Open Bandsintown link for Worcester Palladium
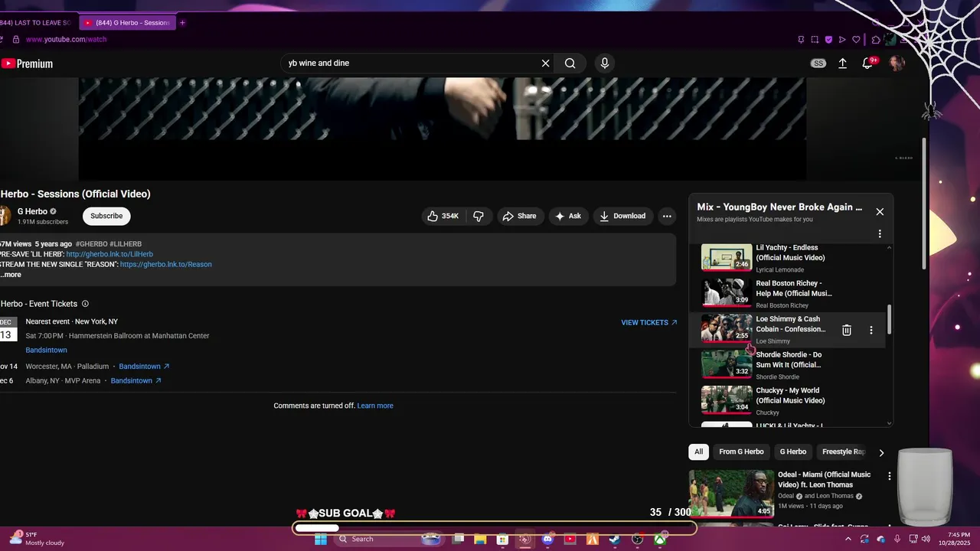Viewport: 980px width, 551px height. point(144,367)
